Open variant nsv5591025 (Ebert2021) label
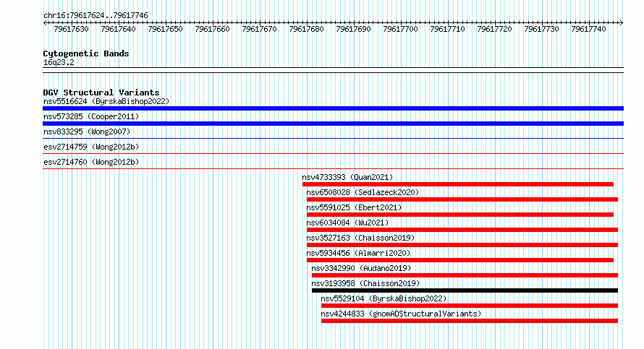The height and width of the screenshot is (349, 644). [x=354, y=207]
